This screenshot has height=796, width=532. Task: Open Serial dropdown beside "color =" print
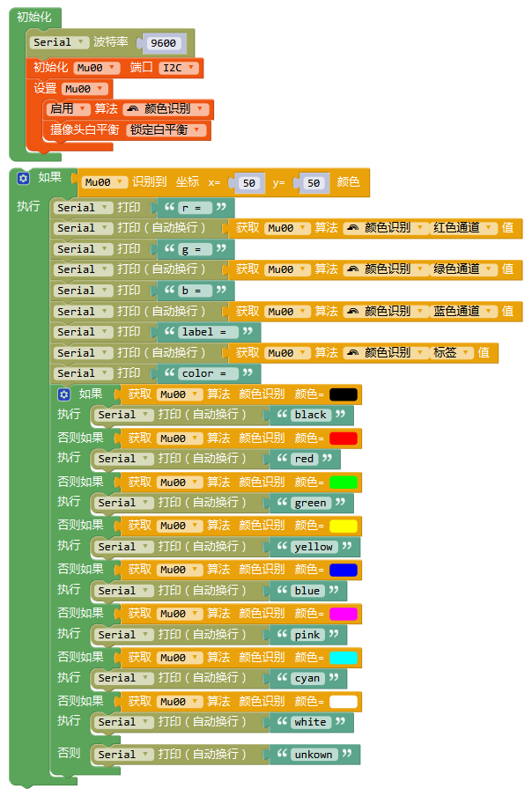coord(84,373)
